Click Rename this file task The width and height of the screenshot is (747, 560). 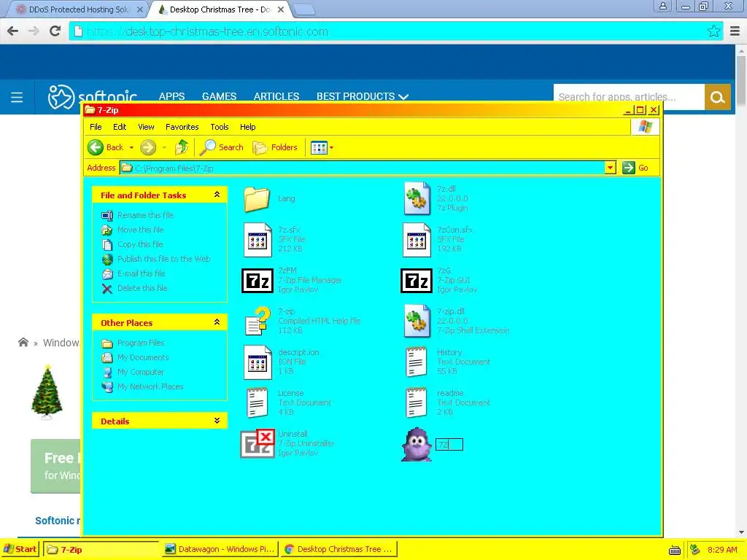145,215
